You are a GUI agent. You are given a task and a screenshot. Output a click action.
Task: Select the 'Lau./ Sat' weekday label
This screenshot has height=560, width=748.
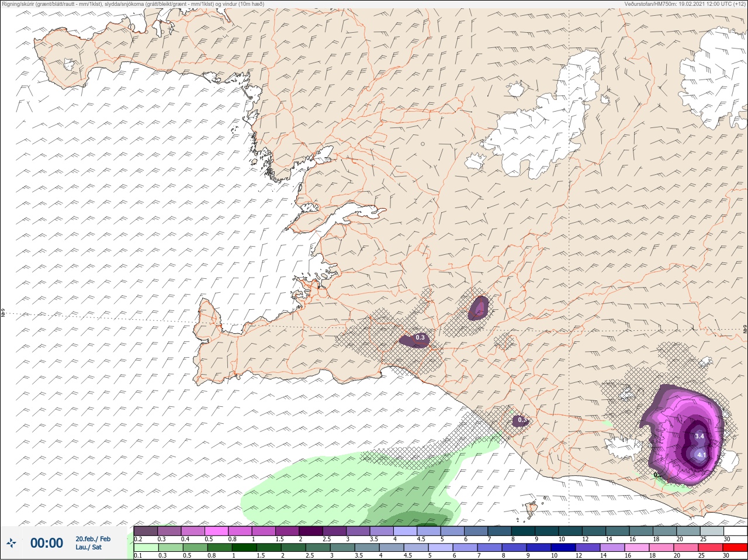(88, 547)
